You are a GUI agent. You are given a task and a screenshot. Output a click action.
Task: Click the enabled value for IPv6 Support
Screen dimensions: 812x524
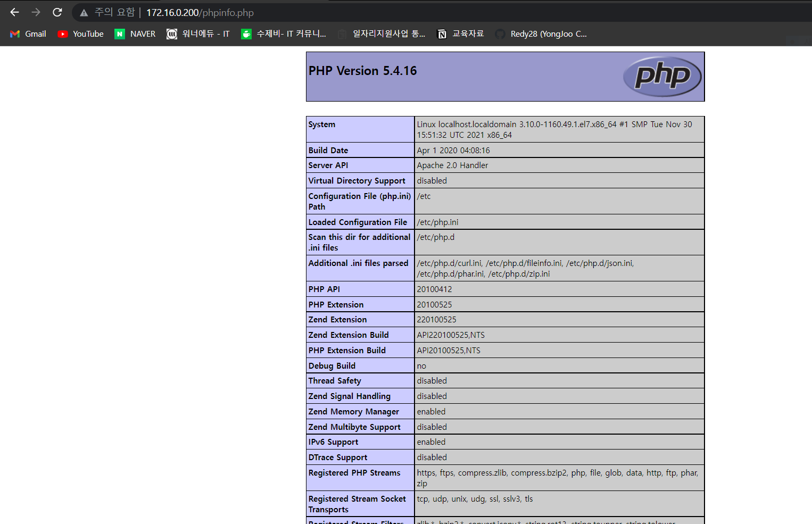click(x=431, y=442)
